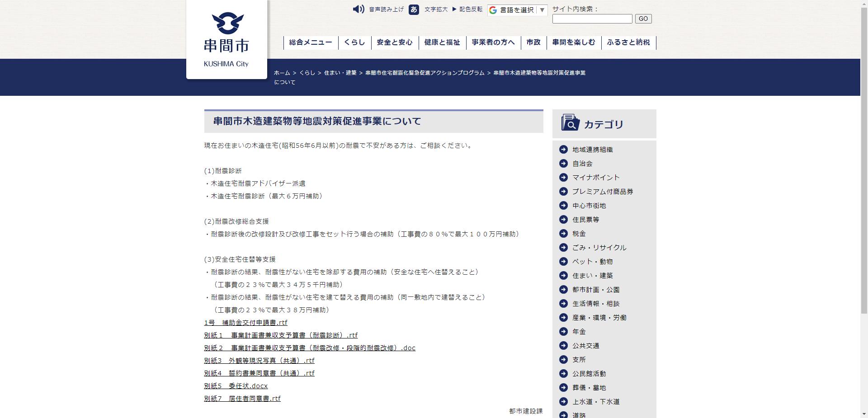The width and height of the screenshot is (868, 418).
Task: Enable text enlargement with あ button
Action: 414,9
